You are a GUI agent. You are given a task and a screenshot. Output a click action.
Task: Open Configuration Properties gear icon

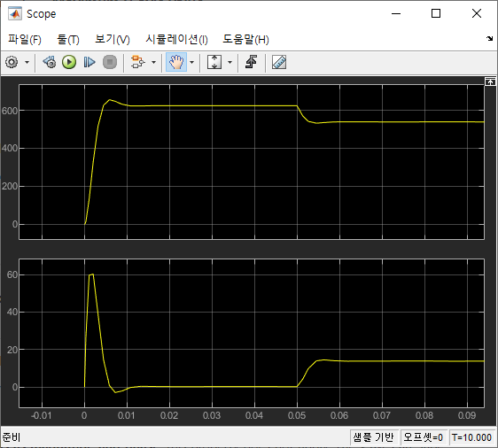[12, 62]
